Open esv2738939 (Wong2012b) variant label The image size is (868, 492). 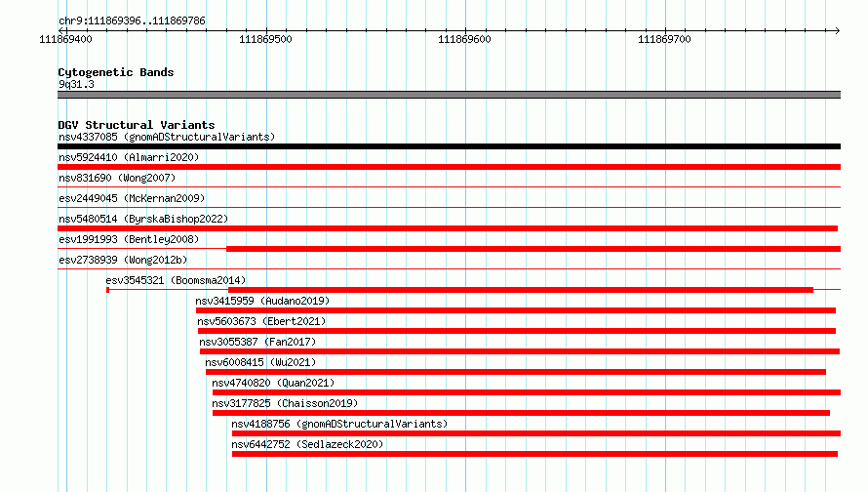[x=123, y=260]
